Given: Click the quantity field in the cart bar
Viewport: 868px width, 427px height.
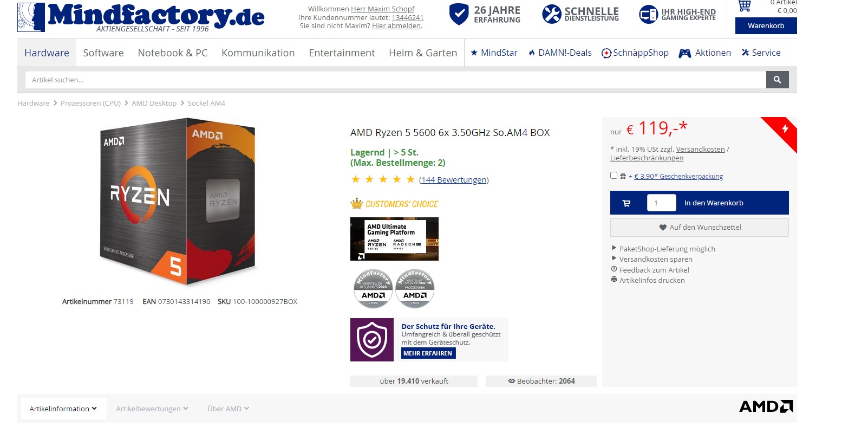Looking at the screenshot, I should (x=661, y=203).
